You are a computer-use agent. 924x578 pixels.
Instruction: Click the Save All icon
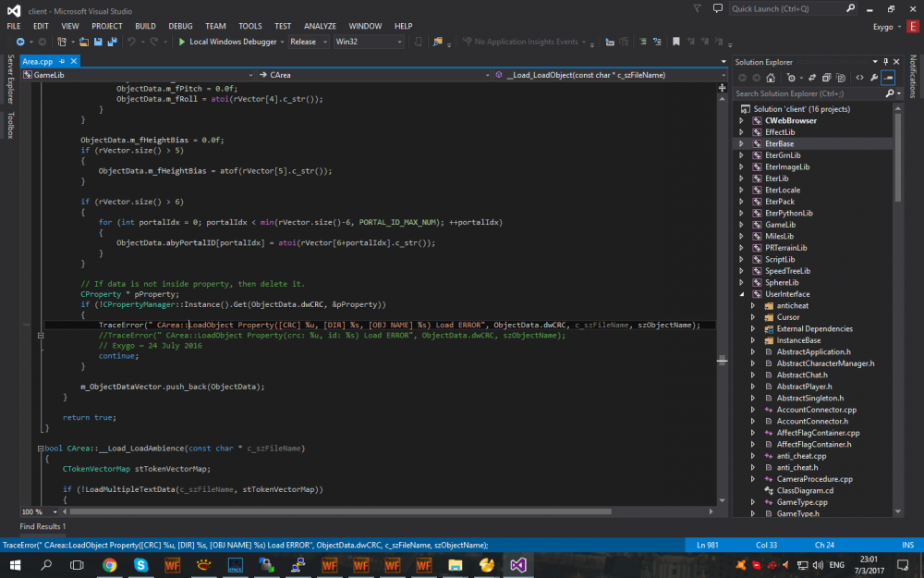pyautogui.click(x=112, y=42)
